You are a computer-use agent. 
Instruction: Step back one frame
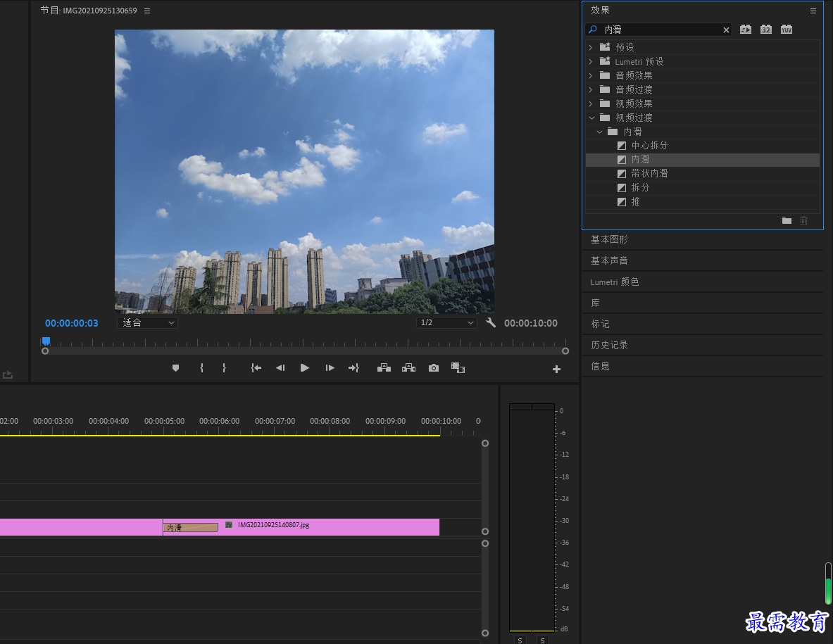pos(280,368)
